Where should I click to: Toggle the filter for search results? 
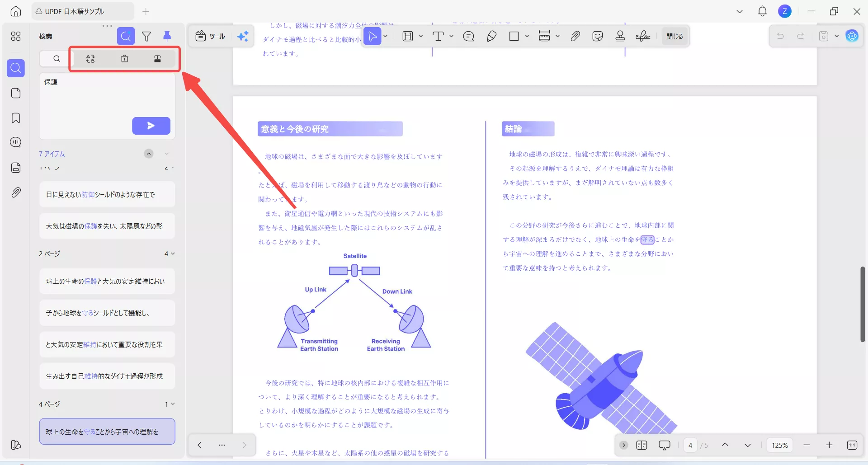tap(146, 36)
